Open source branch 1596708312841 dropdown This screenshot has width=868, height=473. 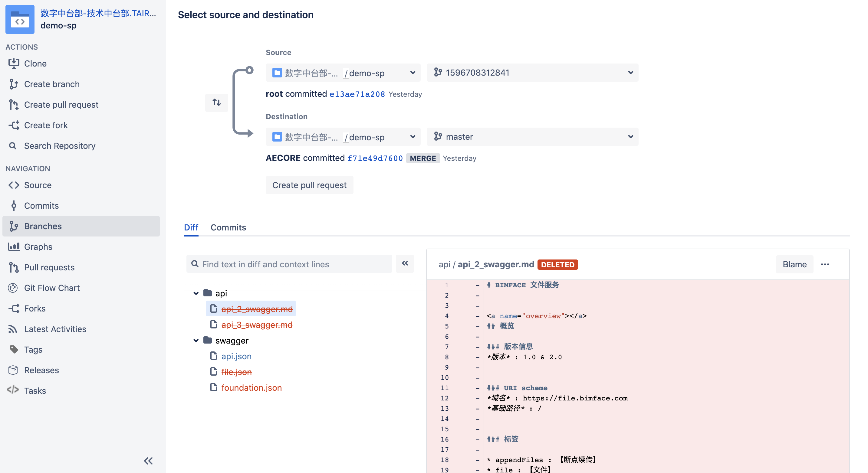(x=532, y=73)
